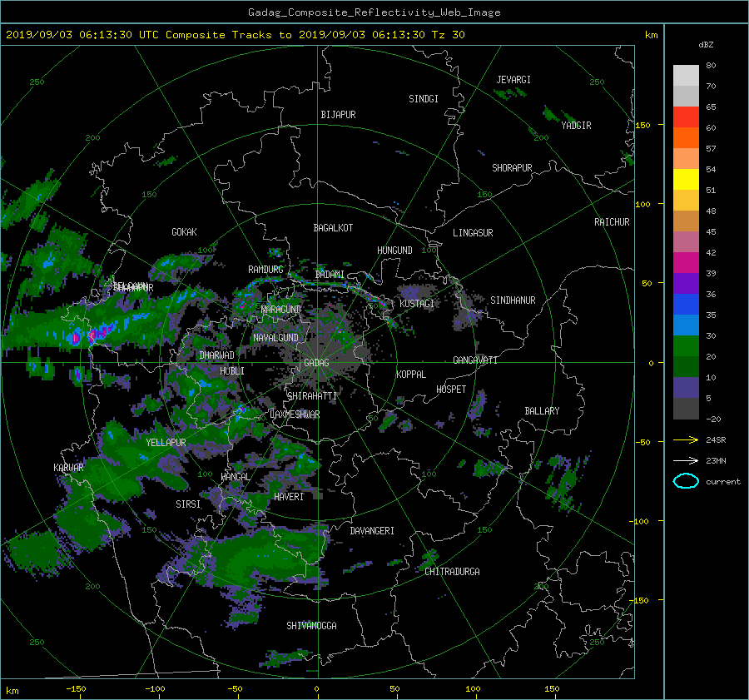
Task: Click the NAVALGUND city label
Action: [275, 338]
